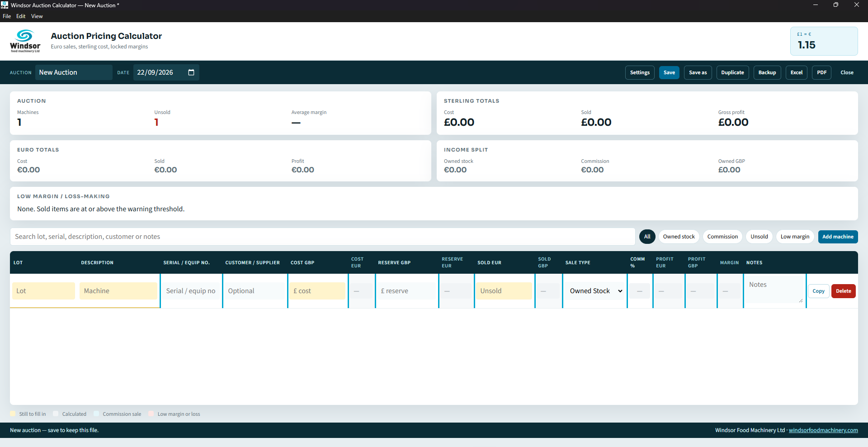Open the View menu
The image size is (868, 447).
pyautogui.click(x=37, y=16)
